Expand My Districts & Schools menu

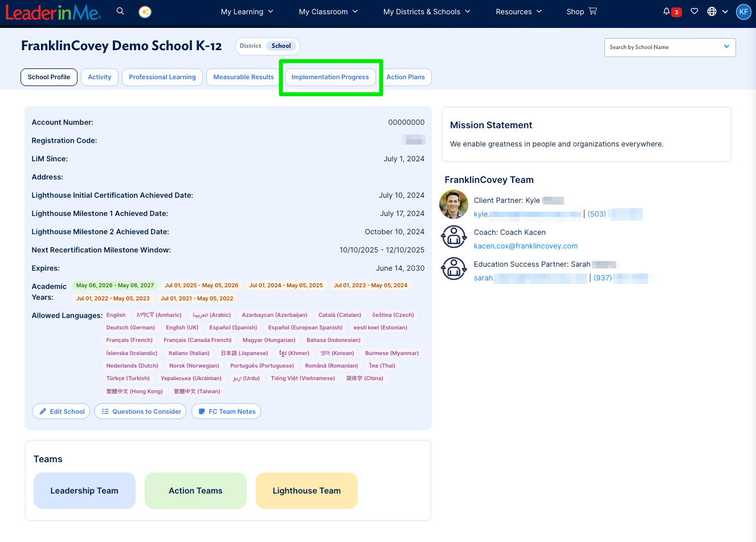pyautogui.click(x=427, y=11)
